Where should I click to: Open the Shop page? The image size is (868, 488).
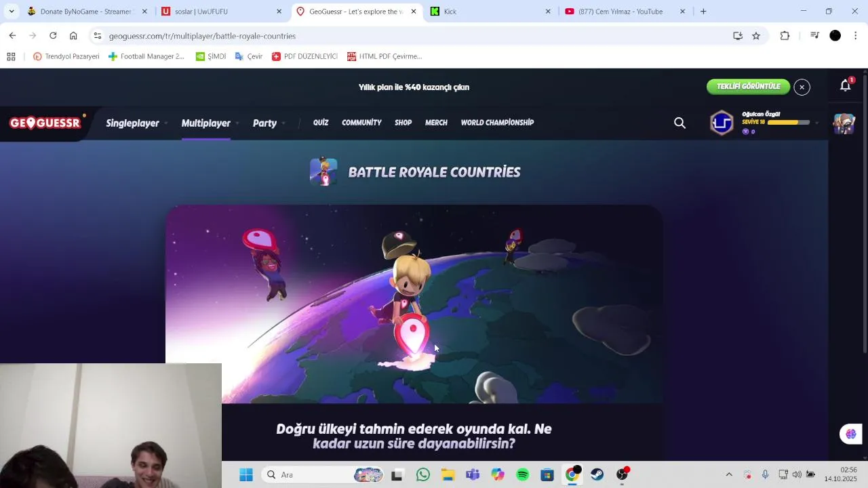403,123
